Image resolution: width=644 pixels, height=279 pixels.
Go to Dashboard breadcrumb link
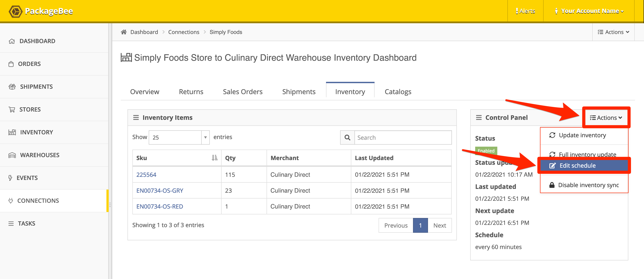(144, 32)
